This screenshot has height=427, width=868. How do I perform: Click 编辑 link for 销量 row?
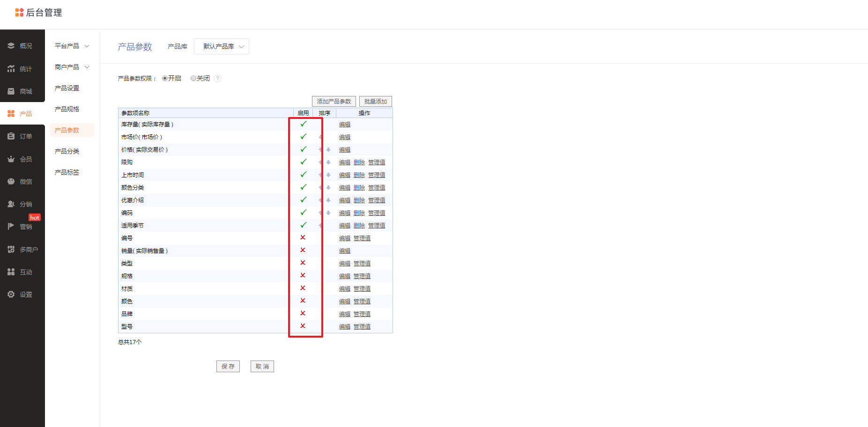coord(345,251)
